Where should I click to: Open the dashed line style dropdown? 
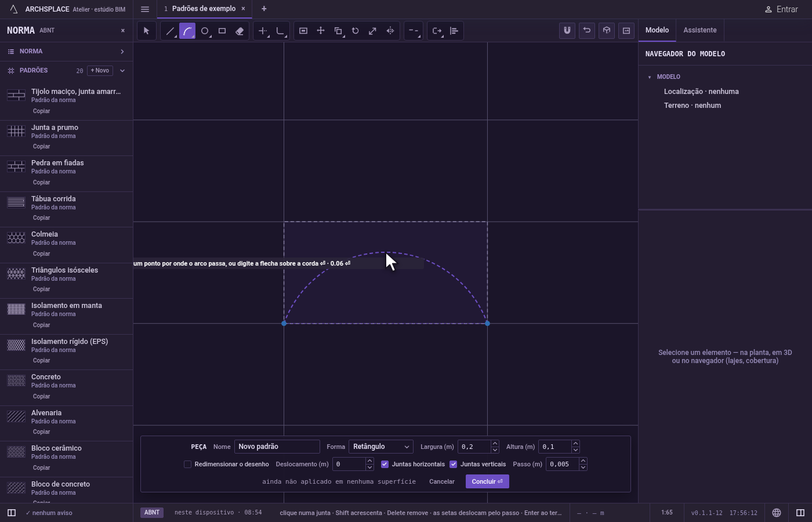(x=414, y=31)
